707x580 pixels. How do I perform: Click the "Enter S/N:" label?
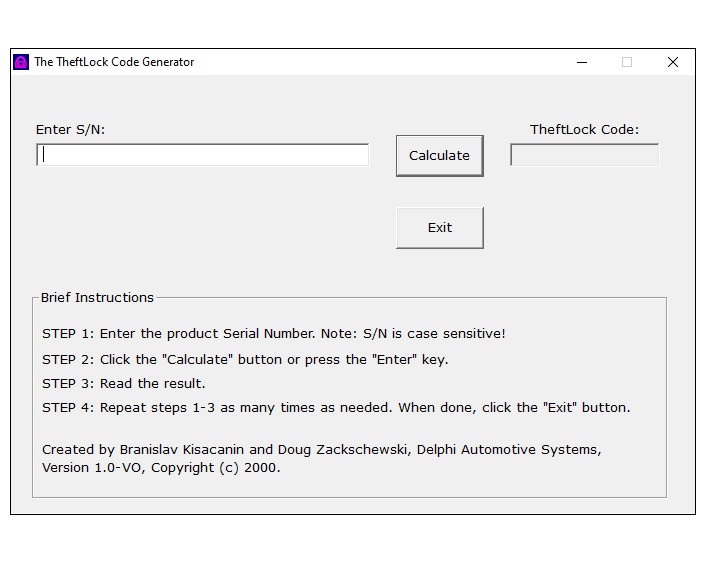(x=70, y=130)
